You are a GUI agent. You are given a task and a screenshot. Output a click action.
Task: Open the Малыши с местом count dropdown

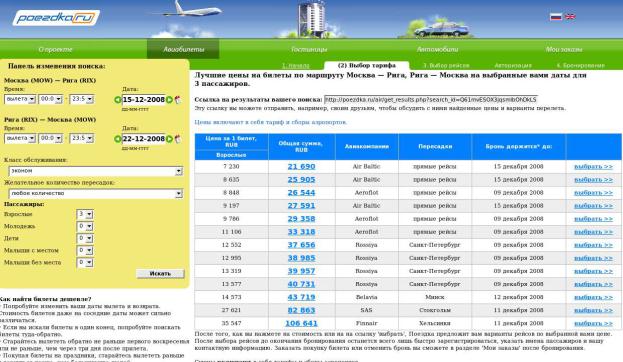click(85, 250)
